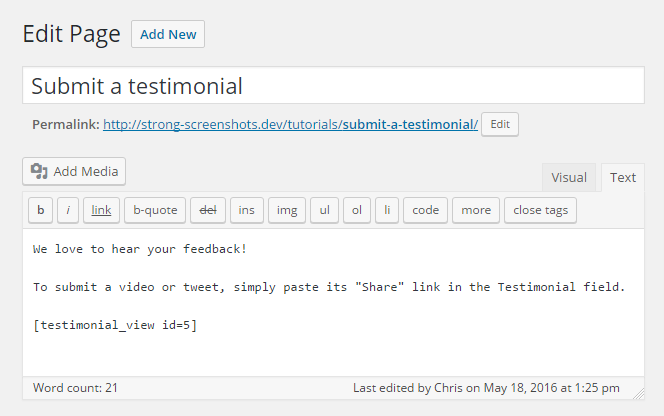This screenshot has width=664, height=416.
Task: Insert blockquote with b-quote button
Action: 155,210
